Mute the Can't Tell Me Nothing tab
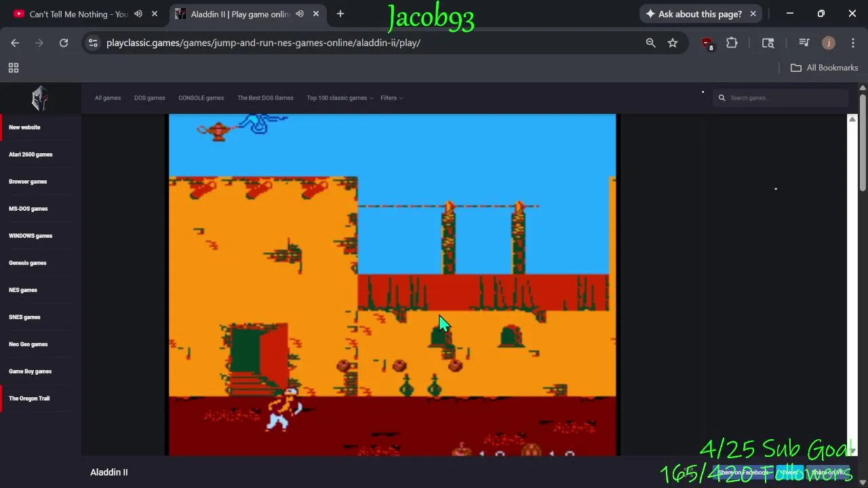 pos(138,14)
